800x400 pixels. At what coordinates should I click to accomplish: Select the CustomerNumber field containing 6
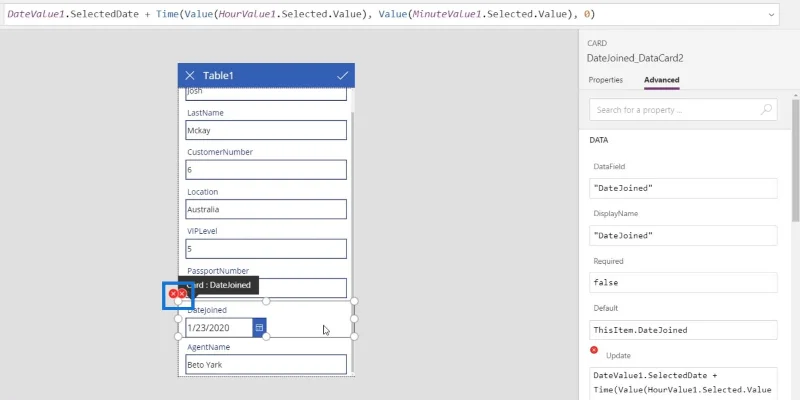266,170
